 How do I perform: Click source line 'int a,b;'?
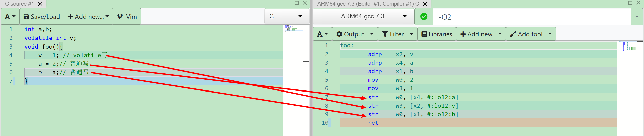click(38, 29)
